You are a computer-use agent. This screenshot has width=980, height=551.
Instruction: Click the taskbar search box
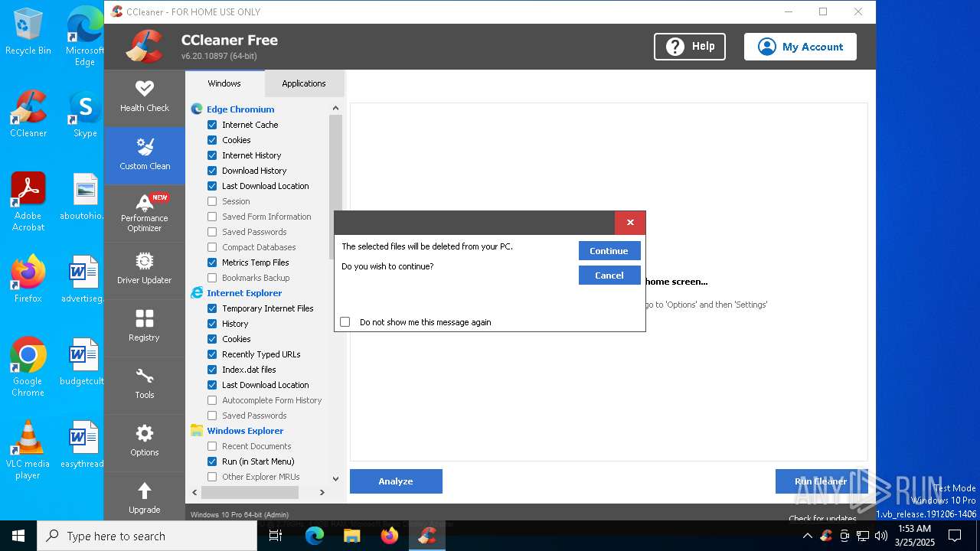(x=147, y=536)
